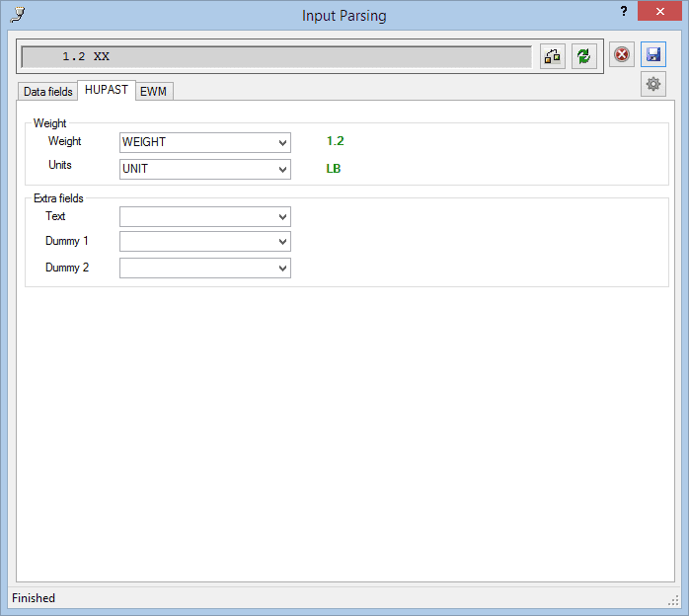The image size is (689, 616).
Task: Click the blue floppy disk save icon
Action: [652, 54]
